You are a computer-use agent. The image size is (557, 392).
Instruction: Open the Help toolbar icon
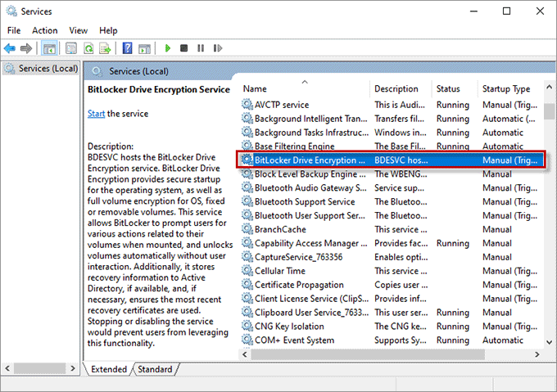[x=127, y=48]
